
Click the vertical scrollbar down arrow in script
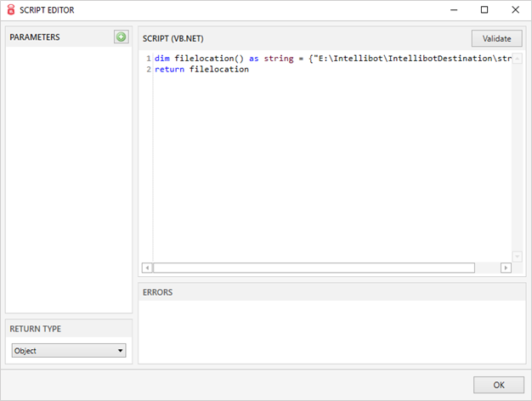coord(517,257)
